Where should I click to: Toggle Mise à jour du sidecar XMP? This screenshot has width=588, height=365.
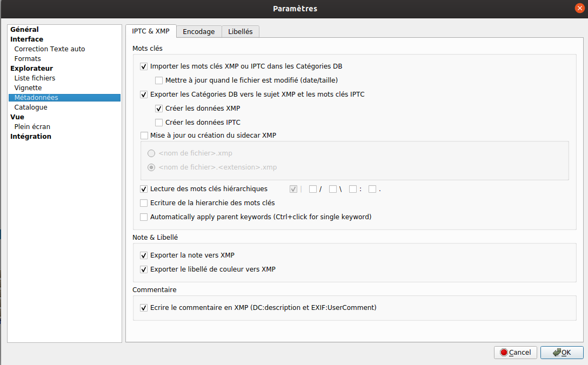click(x=144, y=136)
